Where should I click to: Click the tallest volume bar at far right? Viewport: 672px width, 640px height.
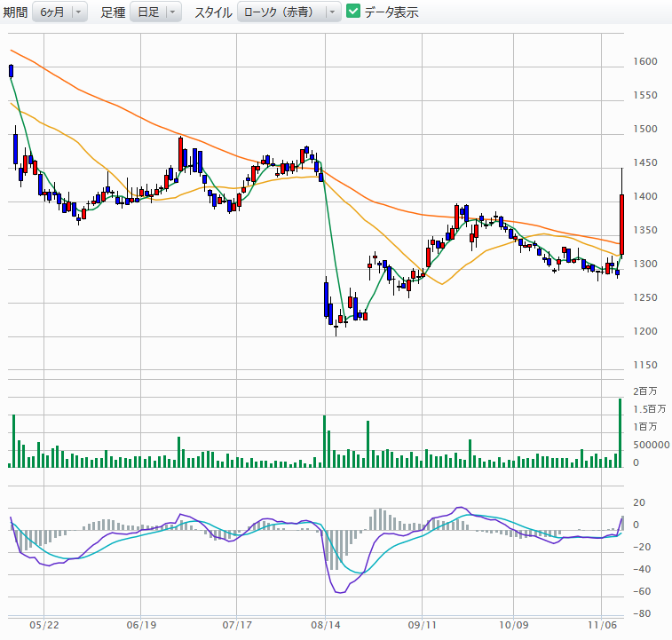tap(621, 433)
